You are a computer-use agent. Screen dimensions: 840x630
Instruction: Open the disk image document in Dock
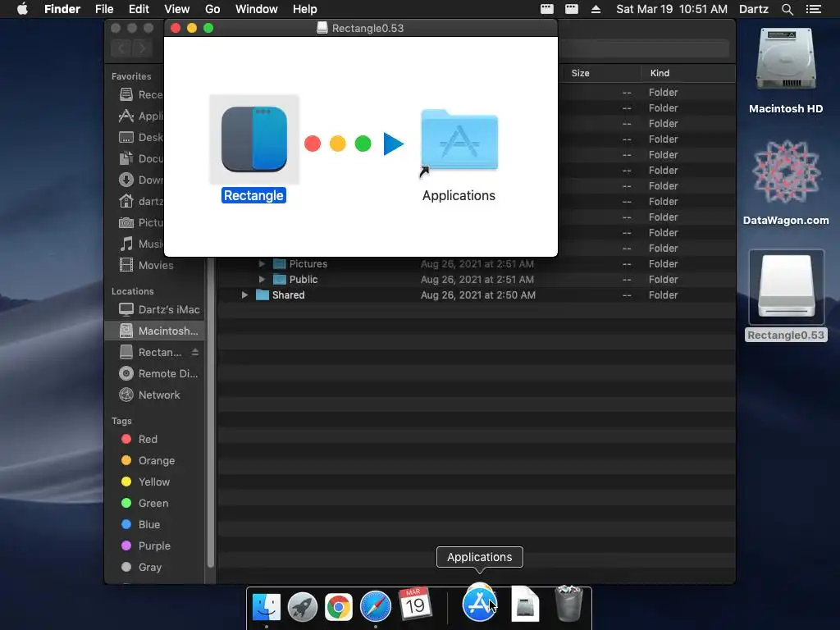tap(525, 605)
